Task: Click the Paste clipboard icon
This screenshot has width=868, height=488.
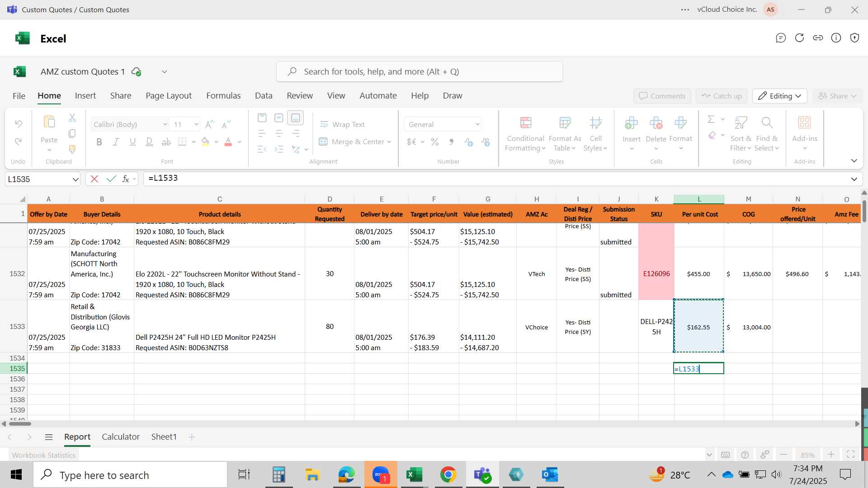Action: pos(49,122)
